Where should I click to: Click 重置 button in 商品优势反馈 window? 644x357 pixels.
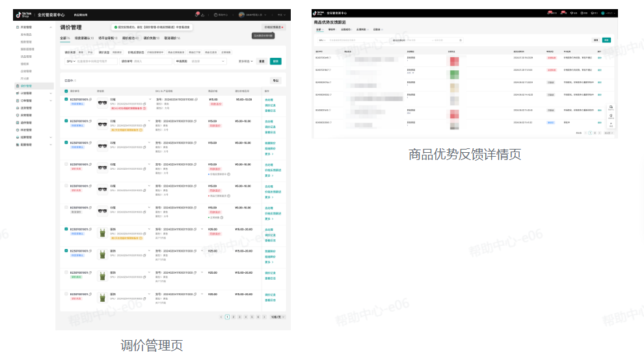click(x=595, y=40)
